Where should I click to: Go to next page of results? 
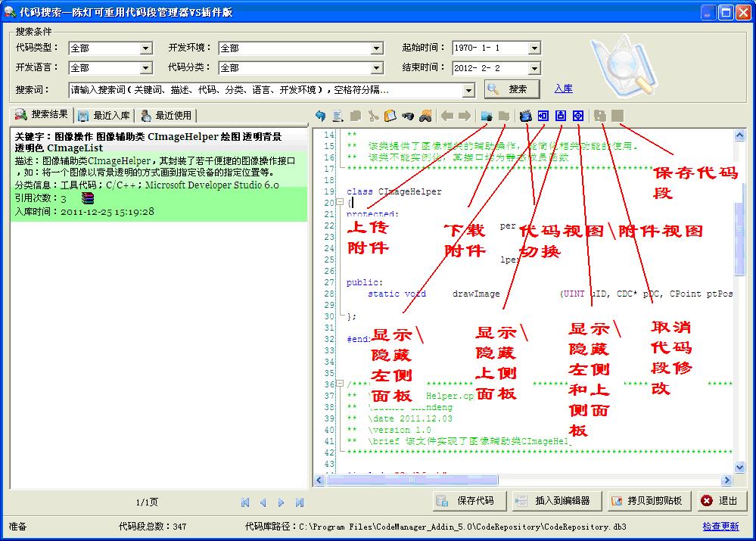281,502
